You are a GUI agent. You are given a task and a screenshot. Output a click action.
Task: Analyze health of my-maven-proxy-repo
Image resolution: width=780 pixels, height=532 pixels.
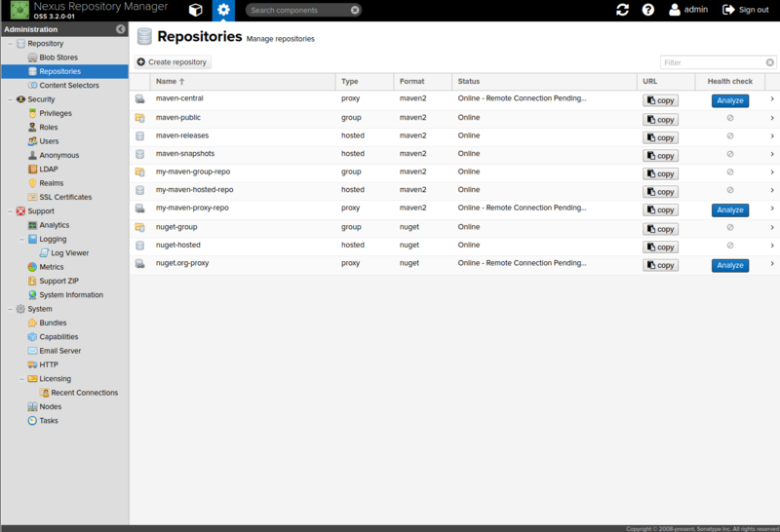(729, 210)
